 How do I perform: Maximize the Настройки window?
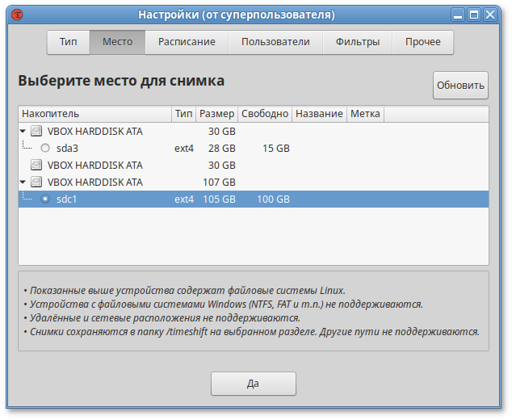474,15
